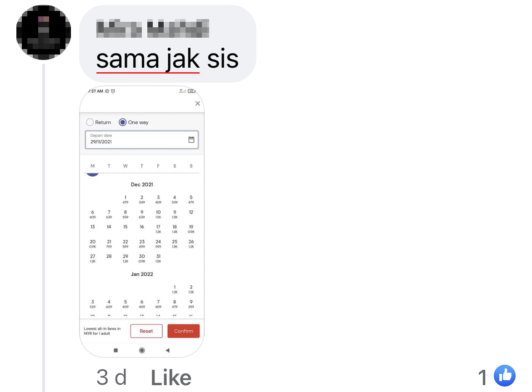This screenshot has width=532, height=392.
Task: Close the date picker with the X icon
Action: coord(198,103)
